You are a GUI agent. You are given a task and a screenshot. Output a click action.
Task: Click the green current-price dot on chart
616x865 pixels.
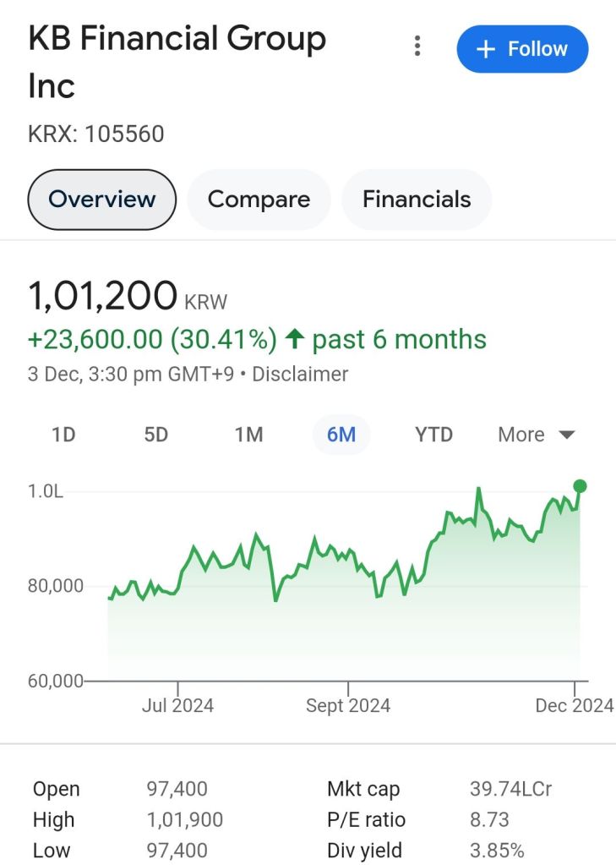pyautogui.click(x=580, y=486)
